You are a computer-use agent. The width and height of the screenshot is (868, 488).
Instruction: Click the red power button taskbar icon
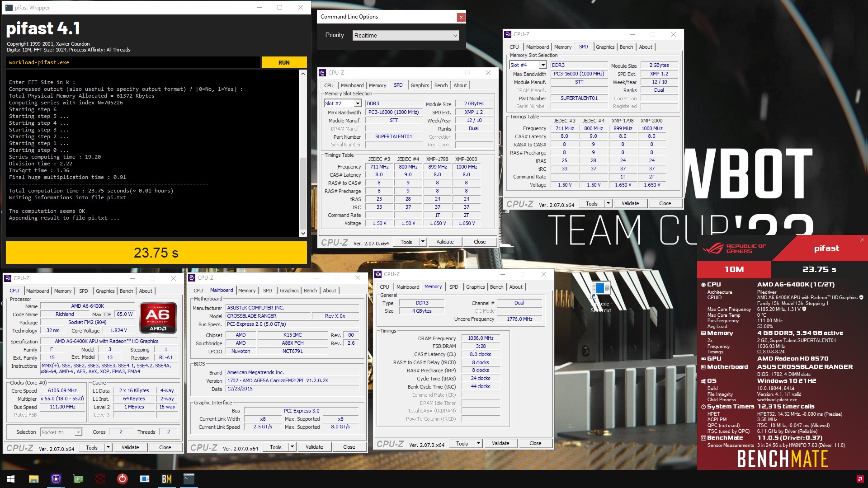pyautogui.click(x=123, y=479)
